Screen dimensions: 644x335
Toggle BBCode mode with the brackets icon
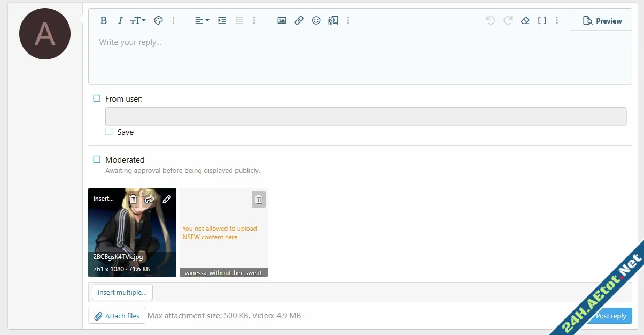(x=542, y=20)
